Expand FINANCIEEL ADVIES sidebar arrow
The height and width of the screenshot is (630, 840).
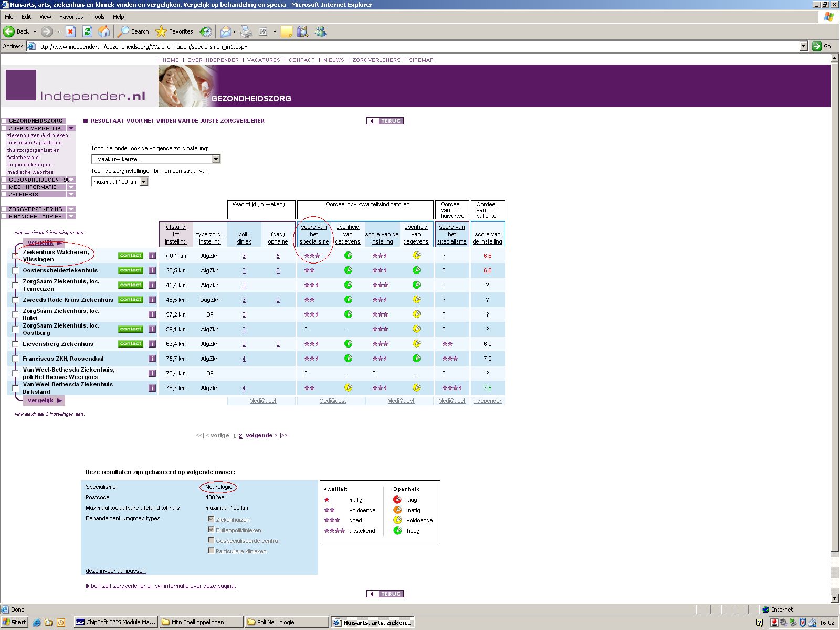point(71,216)
